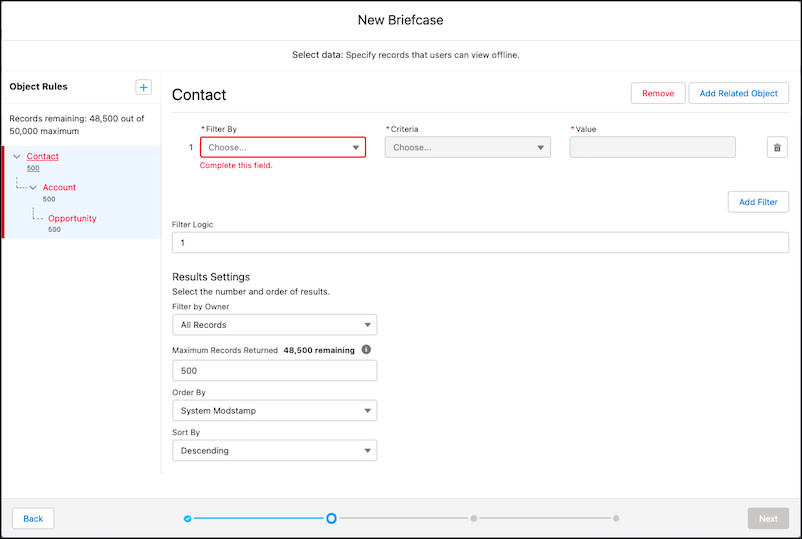The height and width of the screenshot is (539, 802).
Task: Click the fourth progress step dot
Action: pyautogui.click(x=616, y=518)
